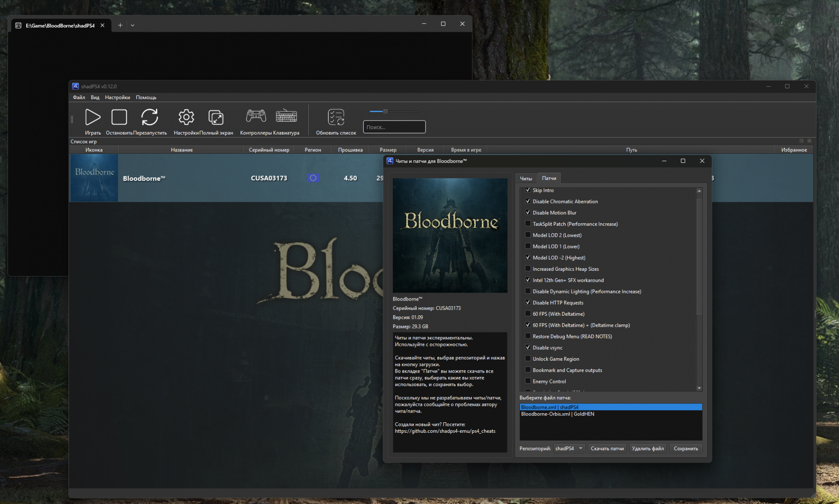Open the Keyboard (Клавиатура) icon
The width and height of the screenshot is (839, 504).
pos(286,116)
